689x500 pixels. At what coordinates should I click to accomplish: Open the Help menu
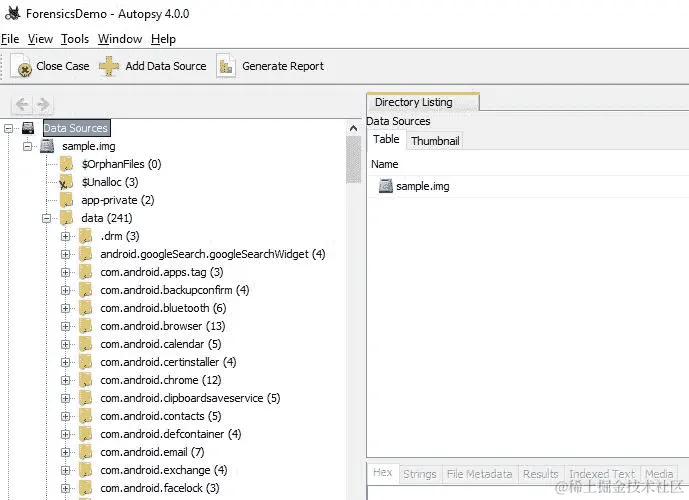(163, 39)
